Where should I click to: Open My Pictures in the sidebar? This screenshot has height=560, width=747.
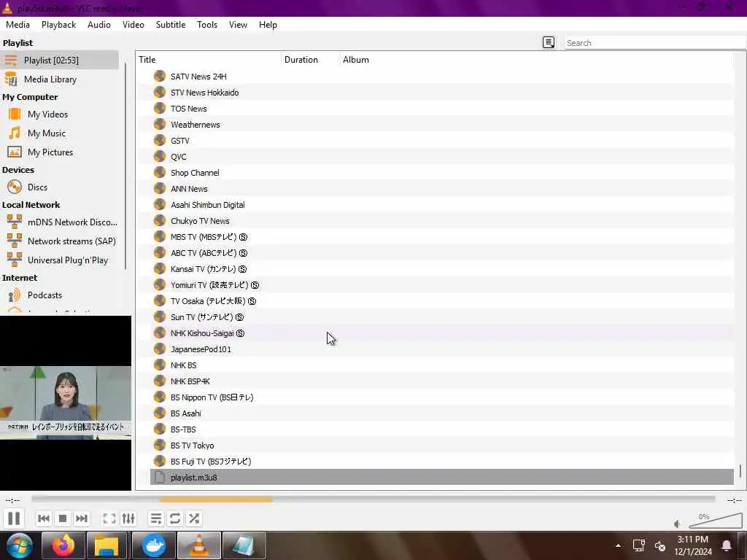pyautogui.click(x=60, y=152)
